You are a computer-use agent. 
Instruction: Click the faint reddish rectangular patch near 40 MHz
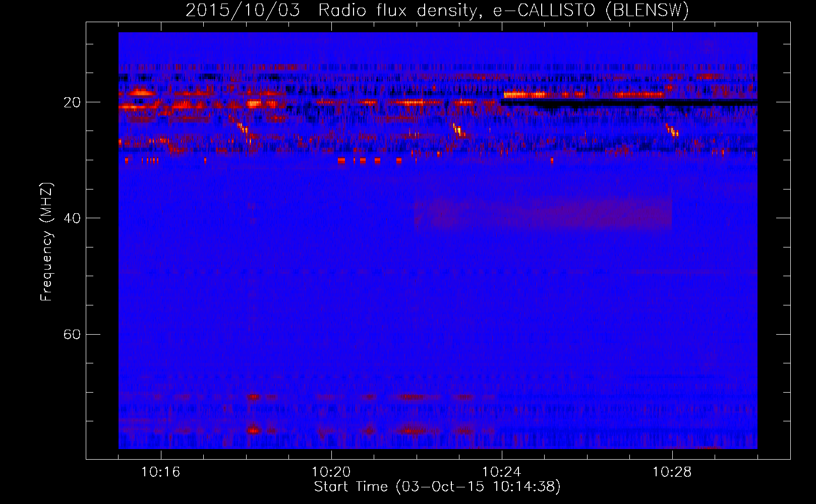[x=543, y=214]
